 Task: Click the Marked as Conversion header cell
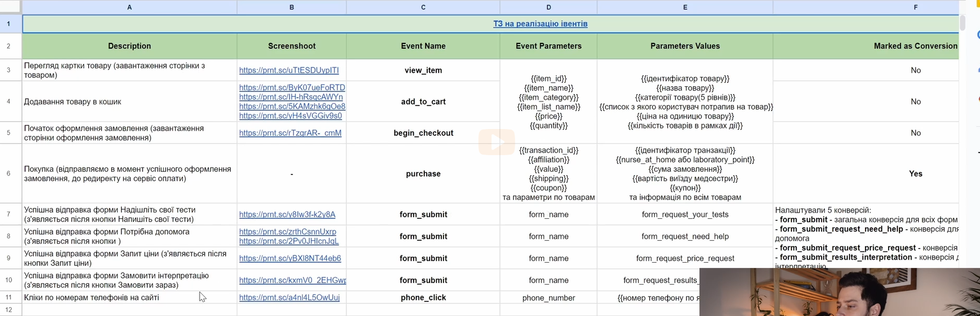pos(866,46)
